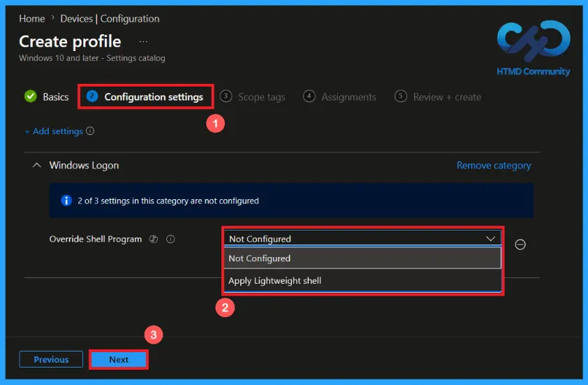
Task: Click the Create profile heading
Action: (70, 41)
